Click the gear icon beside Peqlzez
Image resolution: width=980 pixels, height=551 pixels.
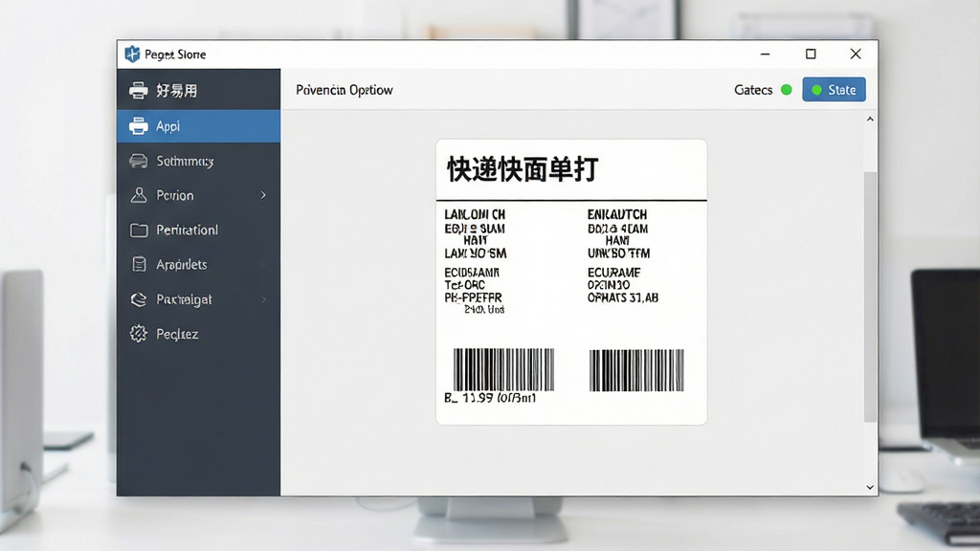[x=139, y=334]
